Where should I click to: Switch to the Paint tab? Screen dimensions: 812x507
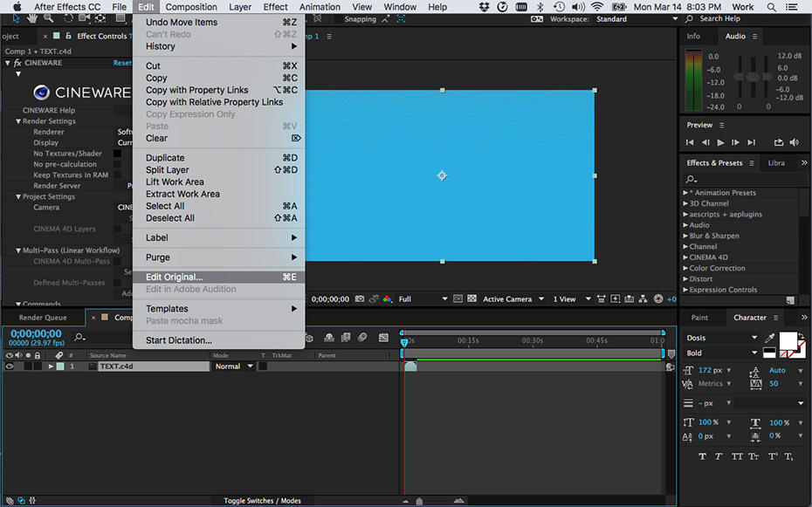[x=699, y=318]
